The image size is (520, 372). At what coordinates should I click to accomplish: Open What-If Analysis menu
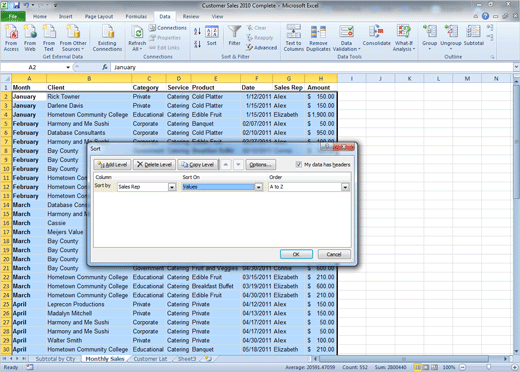pyautogui.click(x=404, y=38)
